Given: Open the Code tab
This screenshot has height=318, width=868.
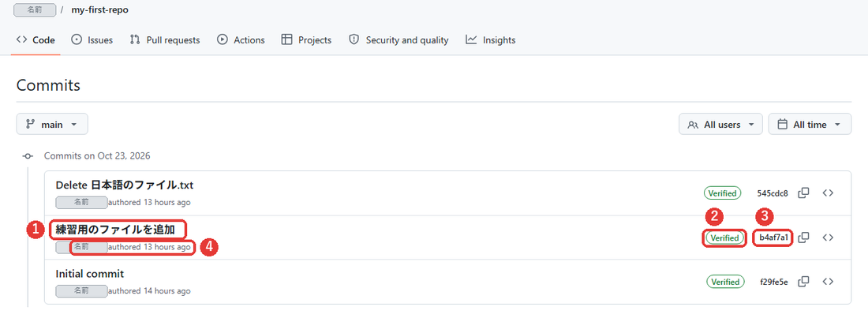Looking at the screenshot, I should [x=36, y=40].
